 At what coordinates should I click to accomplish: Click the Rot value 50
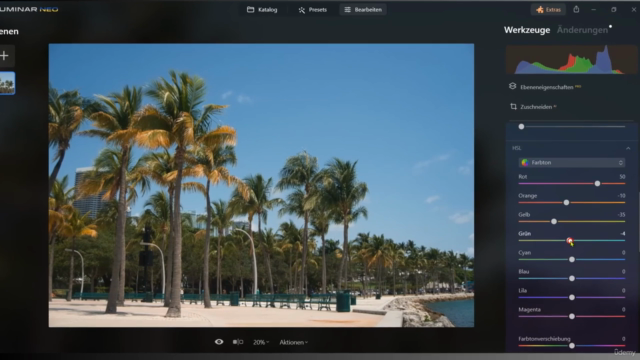[x=622, y=177]
